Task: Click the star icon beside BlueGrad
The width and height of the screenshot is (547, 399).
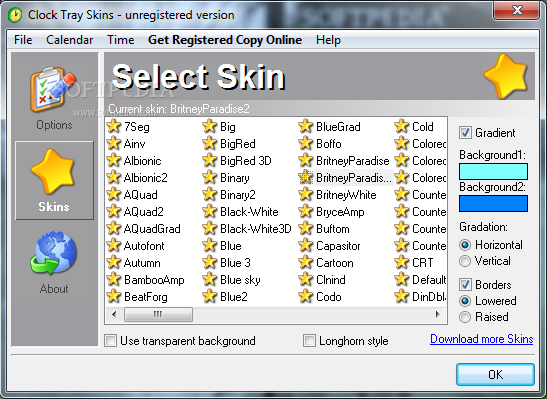Action: pyautogui.click(x=306, y=126)
